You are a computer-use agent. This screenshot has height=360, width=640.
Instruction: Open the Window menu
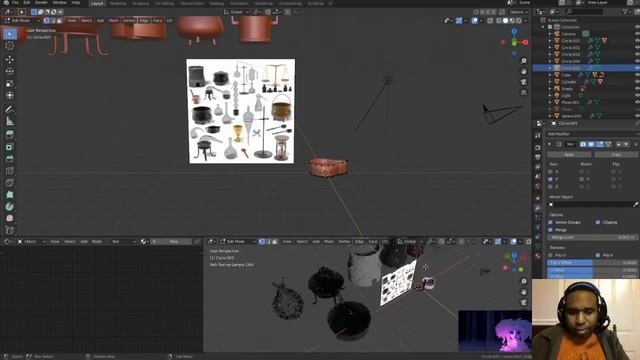60,3
